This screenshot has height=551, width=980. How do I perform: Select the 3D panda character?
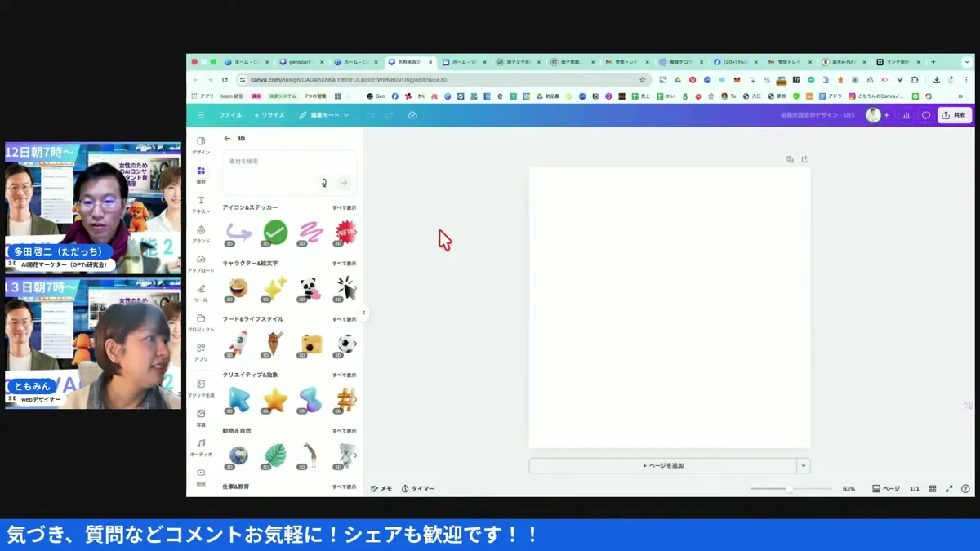click(x=310, y=288)
